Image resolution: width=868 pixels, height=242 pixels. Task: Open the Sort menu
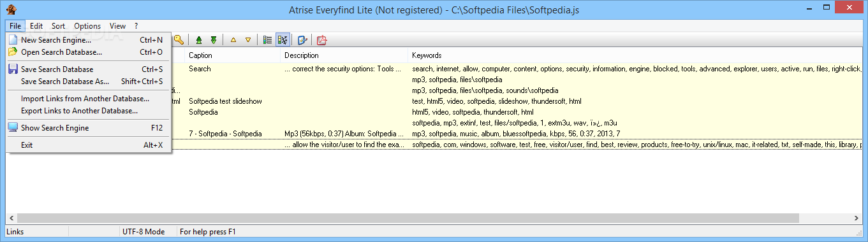58,26
